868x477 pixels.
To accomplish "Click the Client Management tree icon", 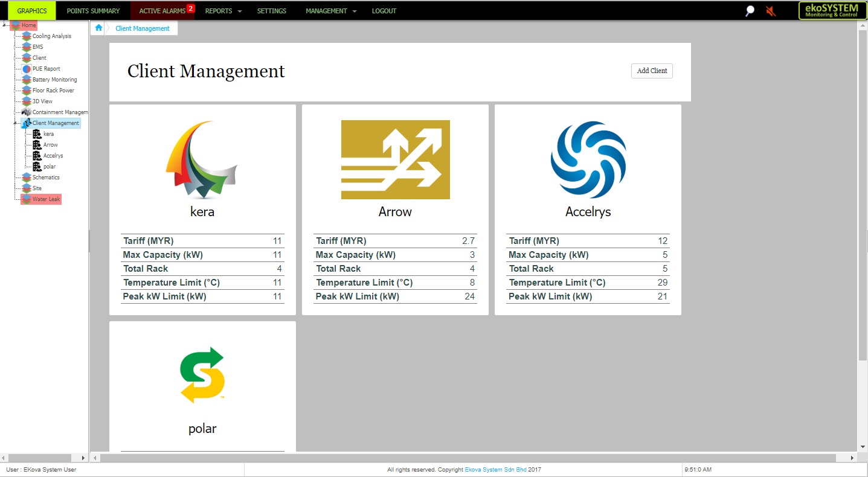I will point(26,123).
